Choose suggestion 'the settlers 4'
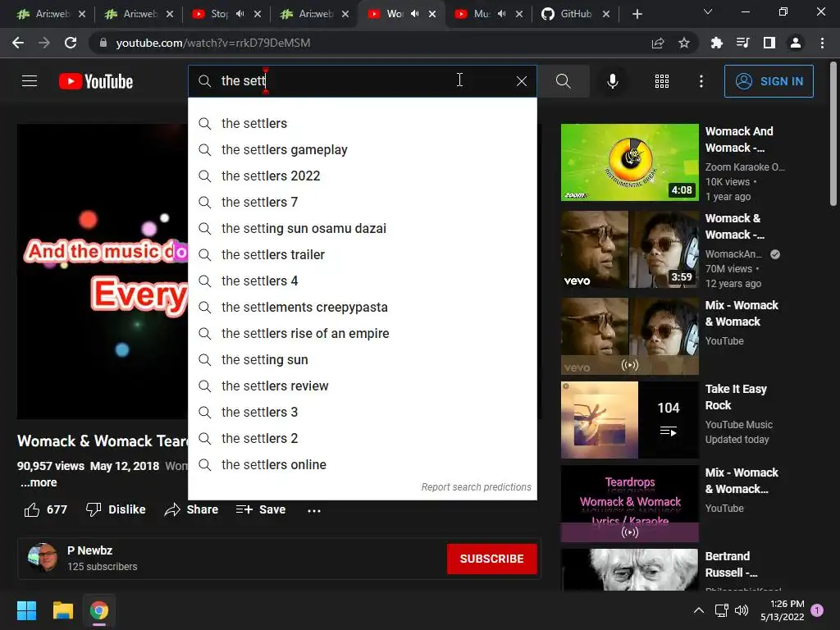 tap(362, 281)
